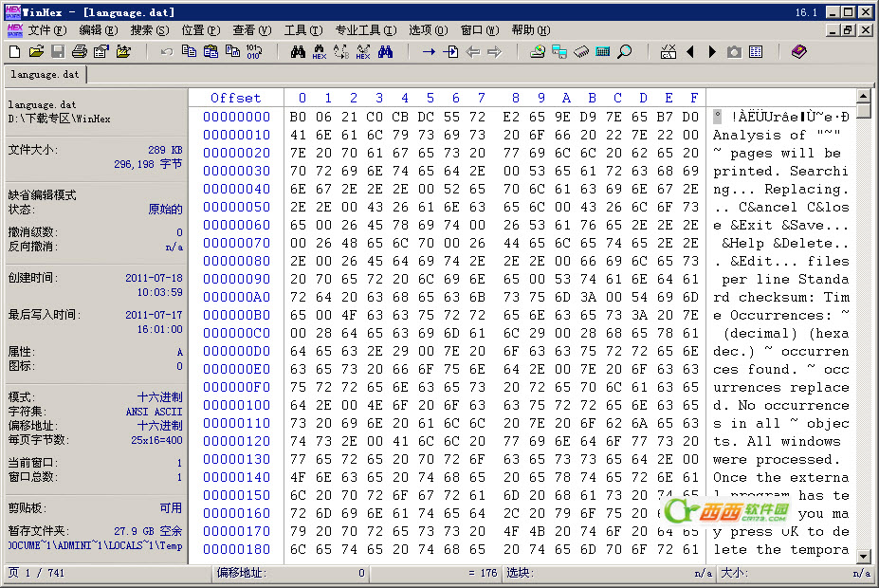The height and width of the screenshot is (588, 879).
Task: Click the black binoculars Find Text icon
Action: pyautogui.click(x=299, y=52)
